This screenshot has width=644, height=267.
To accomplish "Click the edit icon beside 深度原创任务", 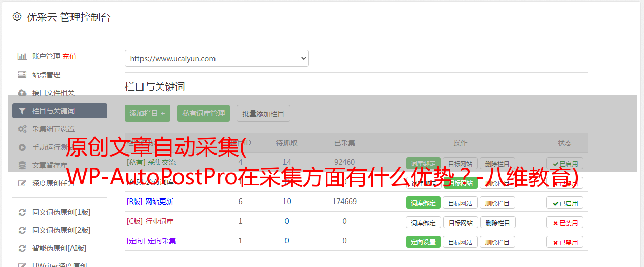I will pos(22,183).
